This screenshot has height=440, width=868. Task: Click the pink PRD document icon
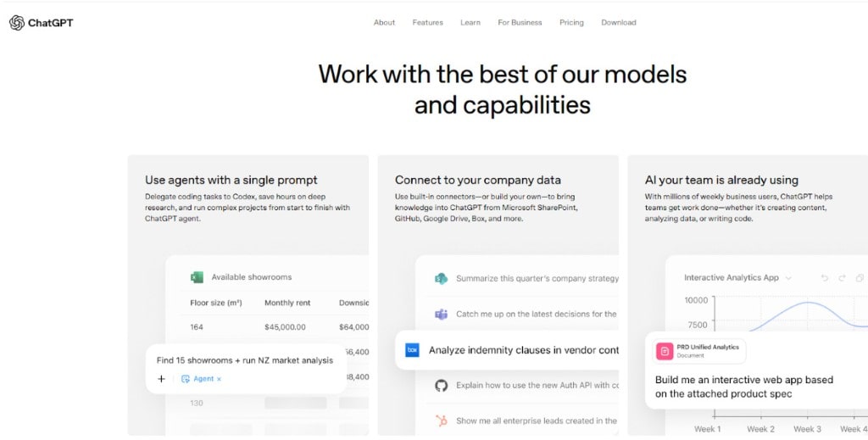665,351
